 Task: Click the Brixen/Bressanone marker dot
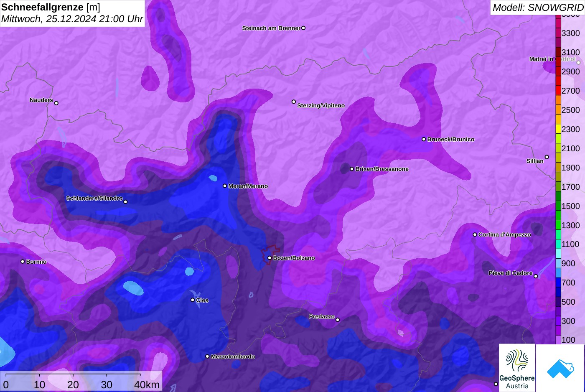tap(352, 169)
